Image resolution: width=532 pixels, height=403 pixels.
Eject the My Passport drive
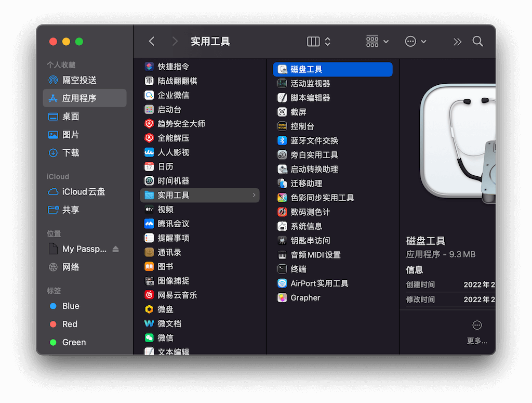pyautogui.click(x=115, y=249)
